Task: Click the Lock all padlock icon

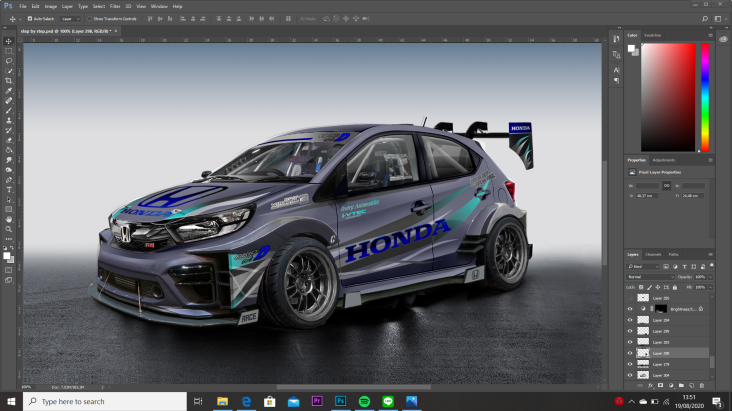Action: pos(675,287)
